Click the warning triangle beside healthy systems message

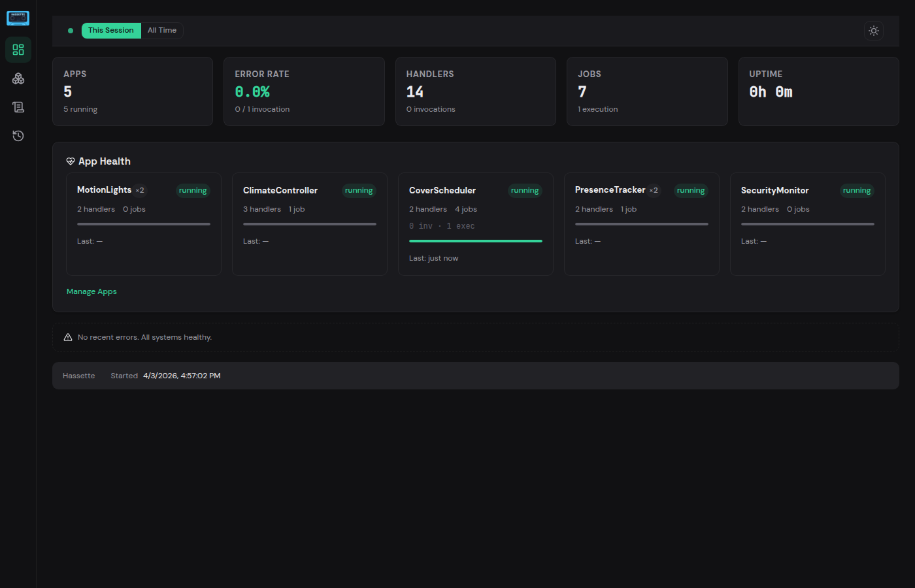[68, 336]
